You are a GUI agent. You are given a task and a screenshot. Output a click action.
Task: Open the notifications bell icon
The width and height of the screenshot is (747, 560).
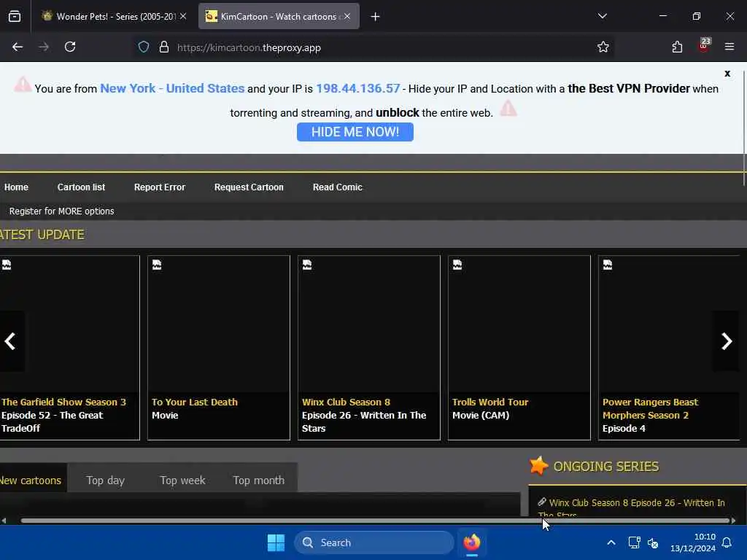click(x=727, y=542)
